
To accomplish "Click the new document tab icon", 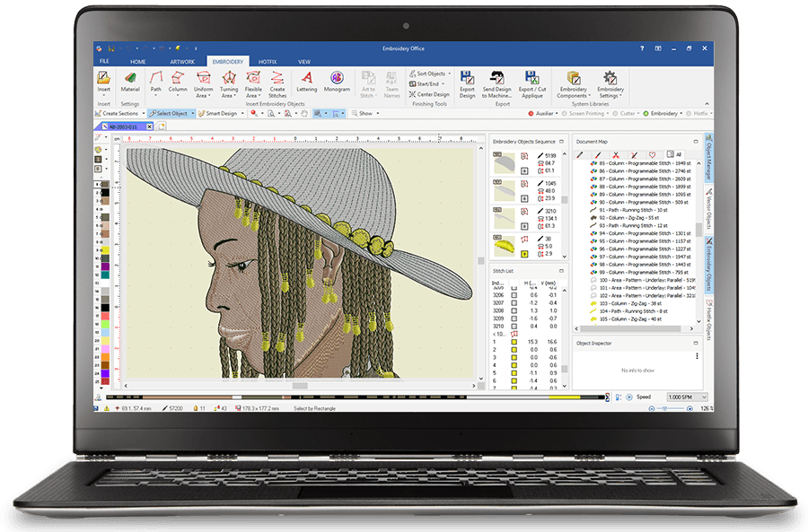I will pos(162,126).
